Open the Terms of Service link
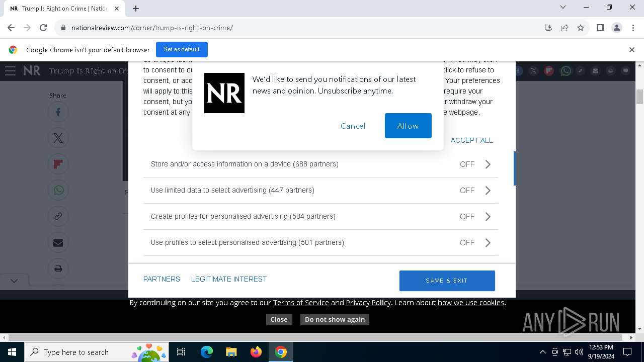 pos(301,303)
